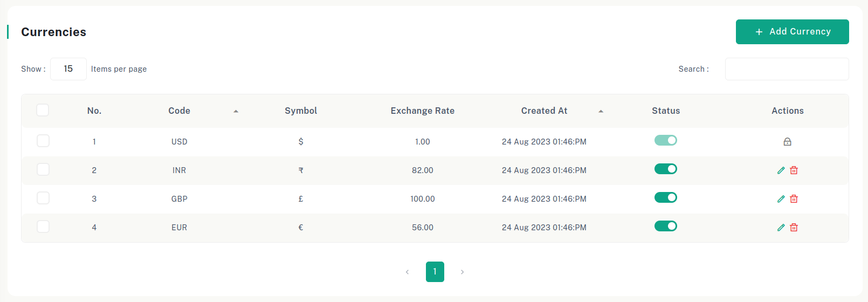Disable the GBP status toggle
This screenshot has height=302, width=868.
[x=665, y=198]
